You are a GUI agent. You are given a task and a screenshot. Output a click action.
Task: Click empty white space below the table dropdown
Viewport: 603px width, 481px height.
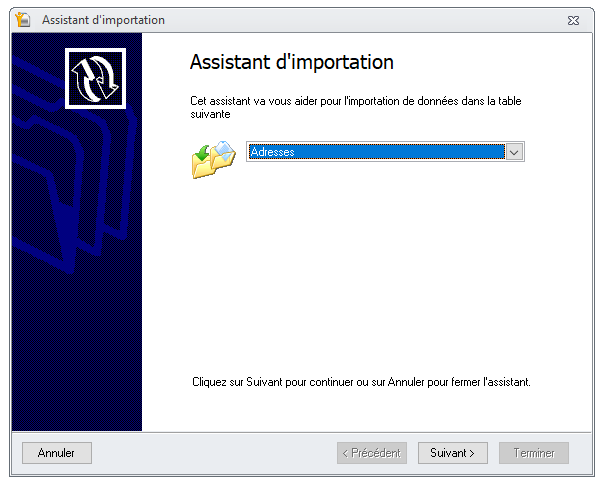(370, 270)
